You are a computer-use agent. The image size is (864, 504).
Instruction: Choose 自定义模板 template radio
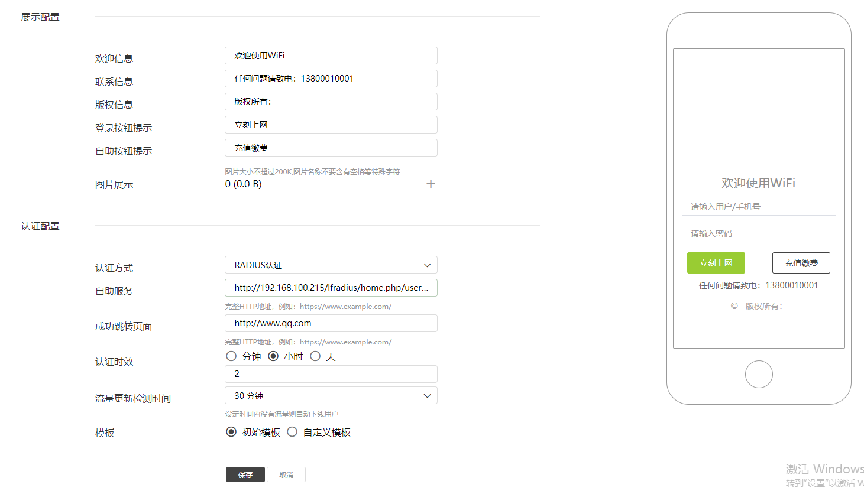(292, 432)
